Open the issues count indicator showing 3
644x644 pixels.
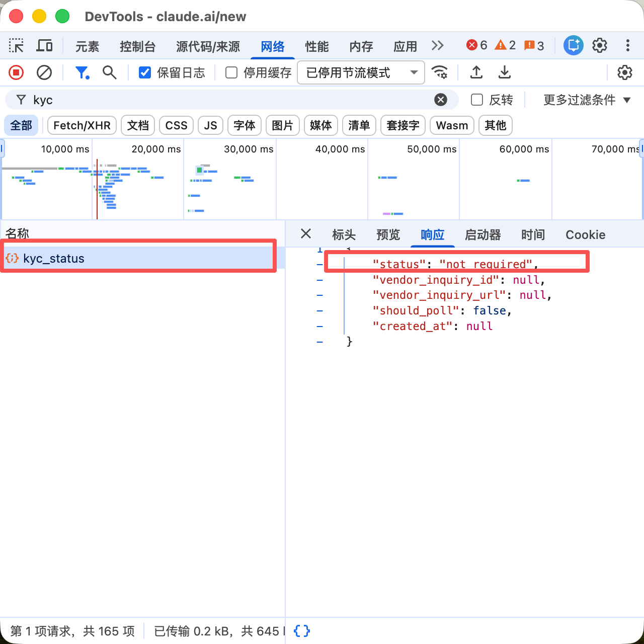534,46
